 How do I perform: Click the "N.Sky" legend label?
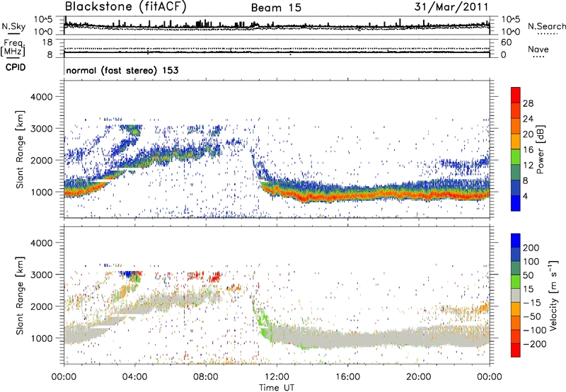[13, 26]
